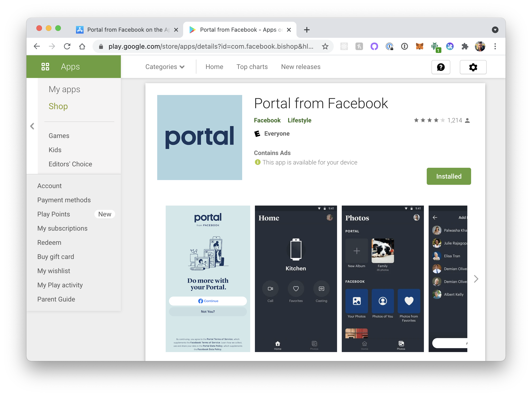532x396 pixels.
Task: Click the Facebook category link
Action: tap(267, 120)
